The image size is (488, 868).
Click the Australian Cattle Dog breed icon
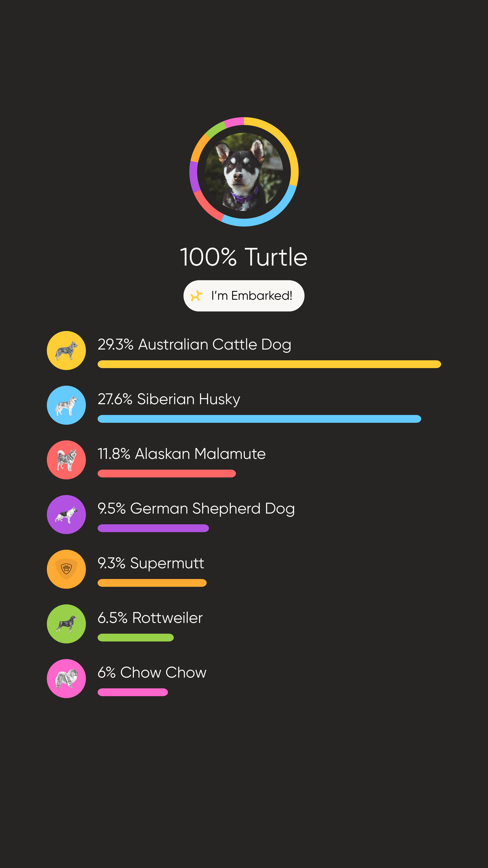tap(66, 350)
